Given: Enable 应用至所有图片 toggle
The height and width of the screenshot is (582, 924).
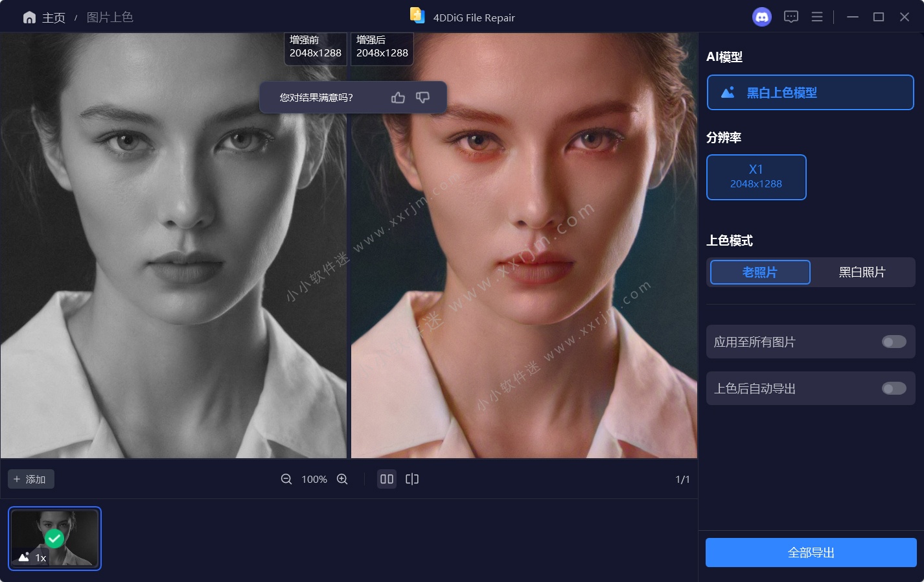Looking at the screenshot, I should click(894, 342).
